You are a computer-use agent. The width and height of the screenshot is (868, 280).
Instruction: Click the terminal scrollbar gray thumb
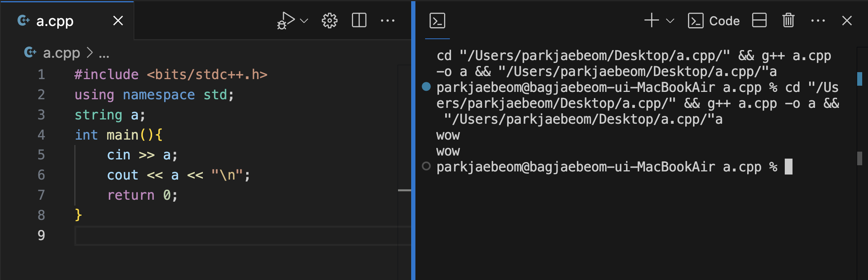pos(860,158)
